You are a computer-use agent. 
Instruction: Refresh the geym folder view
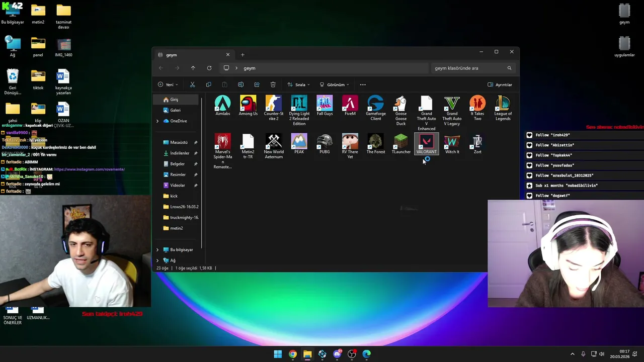209,68
